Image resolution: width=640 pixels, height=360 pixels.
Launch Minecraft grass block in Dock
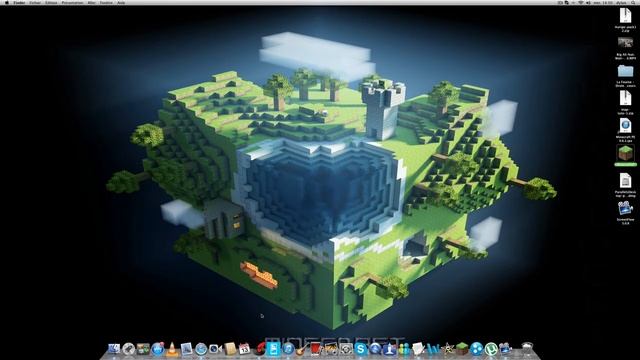coord(462,349)
